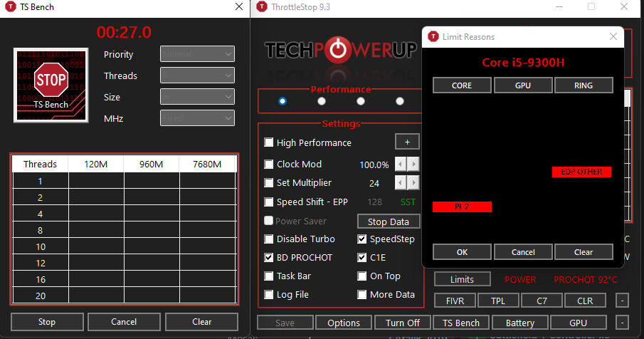Enable the Clock Mod checkbox
This screenshot has width=644, height=339.
coord(268,165)
